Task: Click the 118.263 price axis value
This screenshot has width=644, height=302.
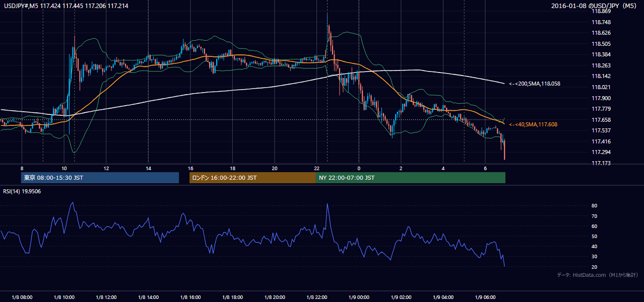Action: point(601,65)
